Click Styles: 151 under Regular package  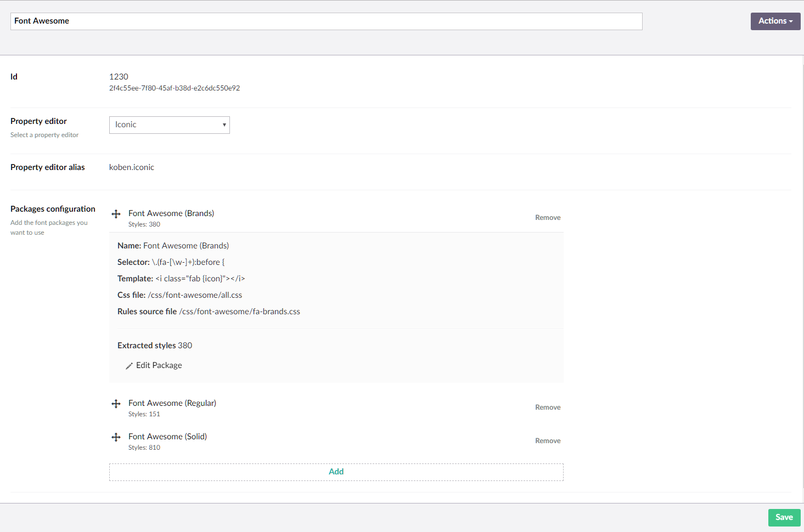(x=144, y=414)
